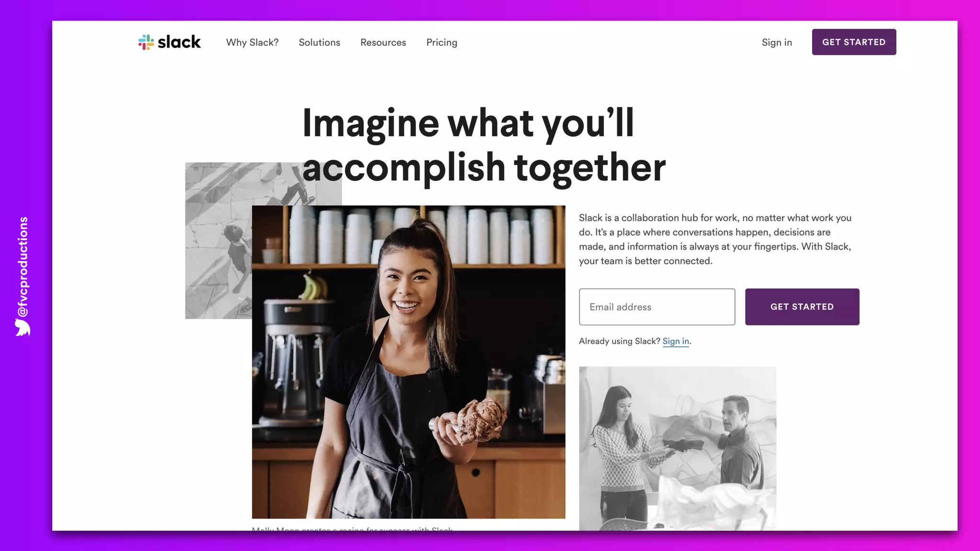This screenshot has width=980, height=551.
Task: Click the colorful Slack hashtag logo icon
Action: coord(146,42)
